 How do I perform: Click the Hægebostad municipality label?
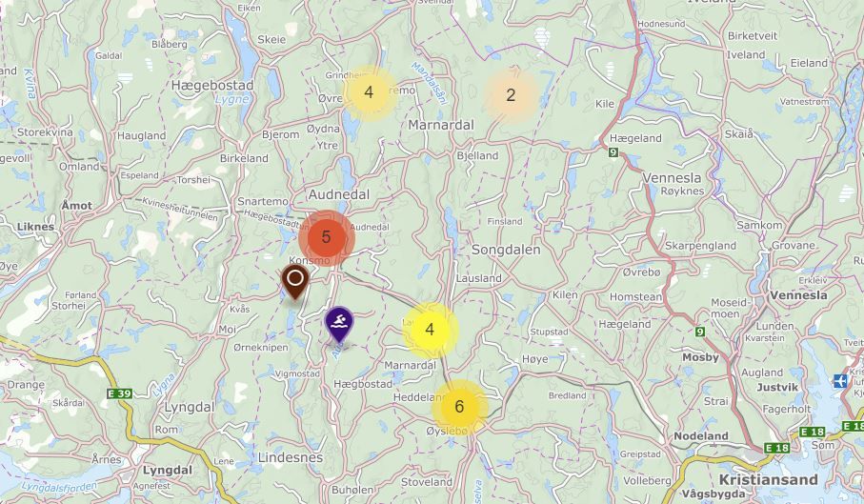212,86
